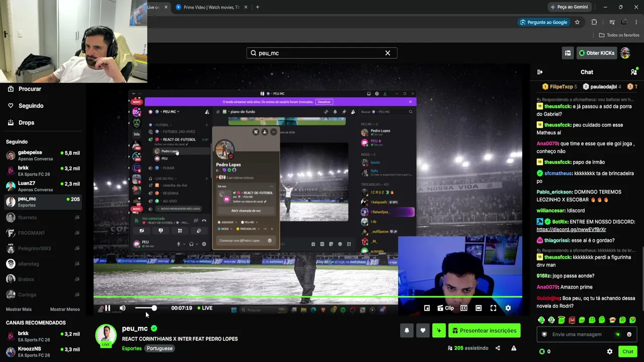Open the offline fbarreto channel

click(x=43, y=217)
